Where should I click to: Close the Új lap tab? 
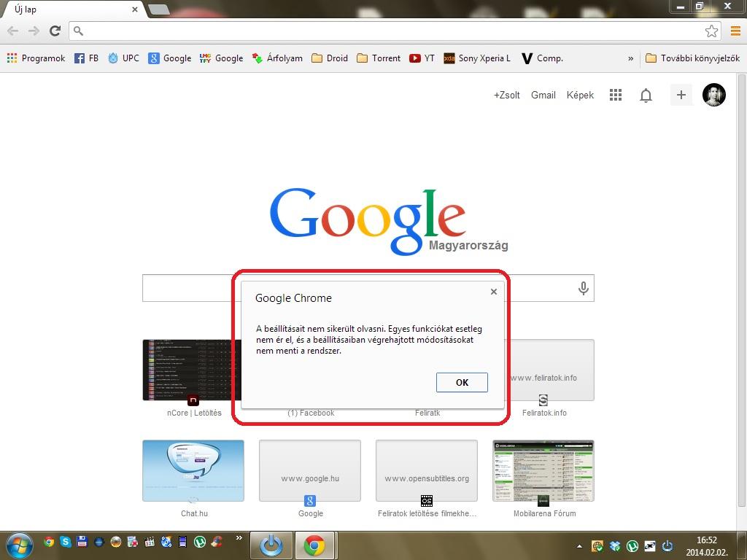point(135,9)
